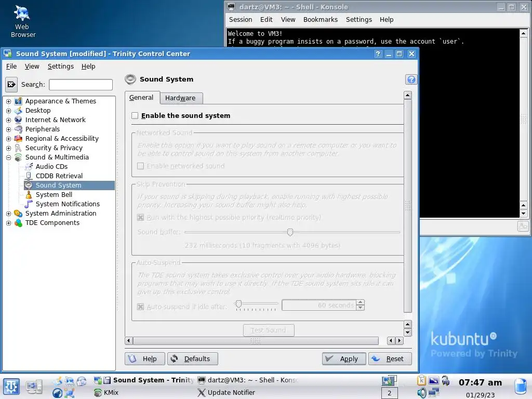Click Konsole terminal scrollbar down arrow
This screenshot has width=532, height=399.
(523, 214)
